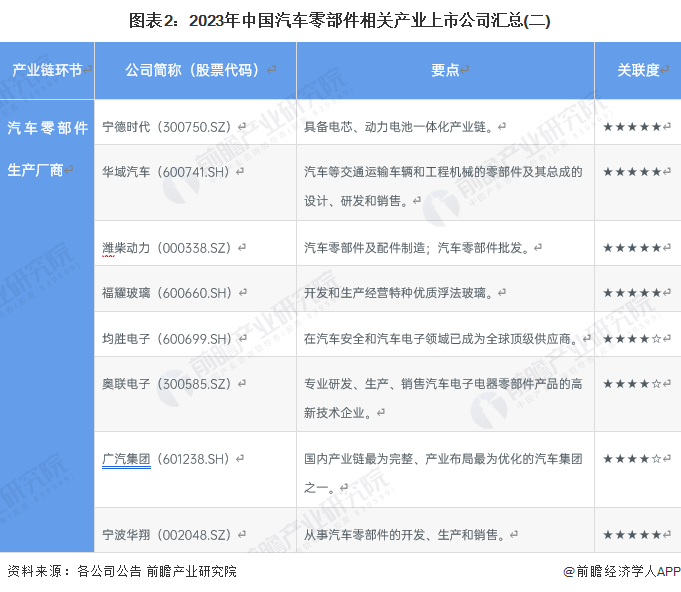The height and width of the screenshot is (592, 681).
Task: Click the star rating for 华域汽车
Action: coord(631,172)
